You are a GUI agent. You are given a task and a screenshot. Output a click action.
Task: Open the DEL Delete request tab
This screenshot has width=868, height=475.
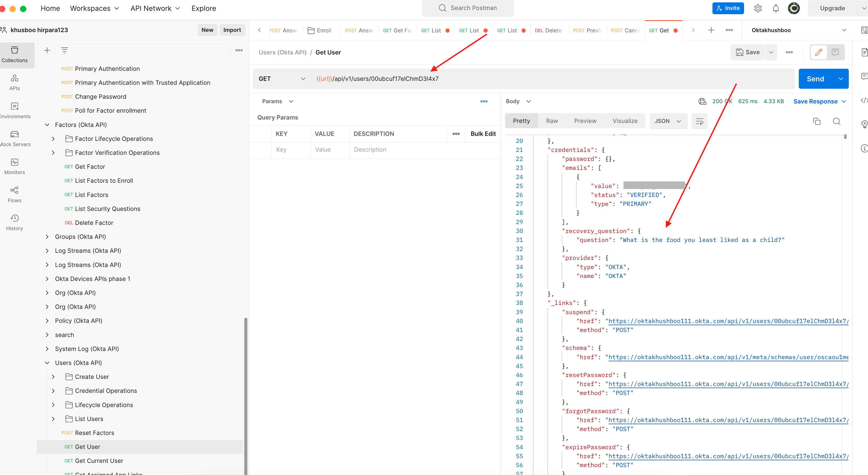(x=548, y=30)
